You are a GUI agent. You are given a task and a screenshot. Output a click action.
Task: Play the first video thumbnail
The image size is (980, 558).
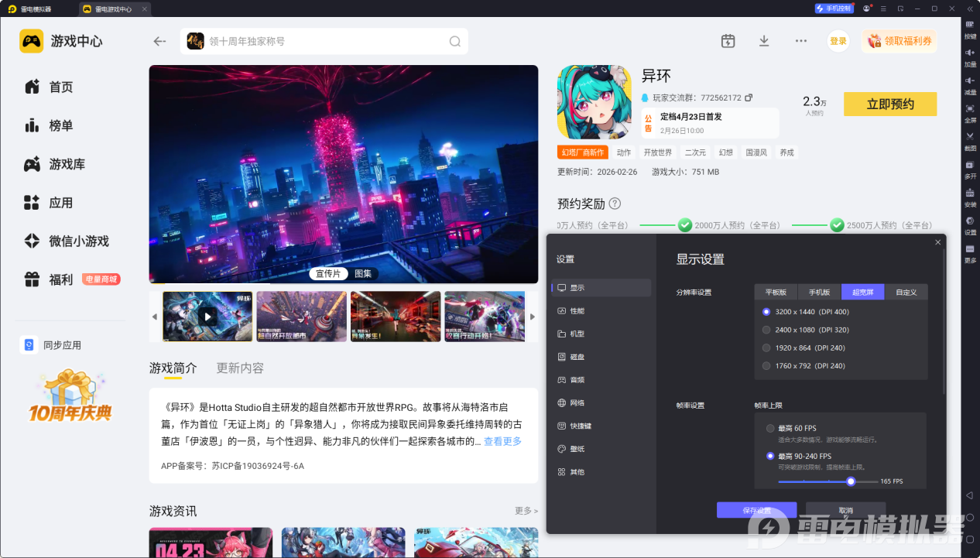[x=207, y=316]
